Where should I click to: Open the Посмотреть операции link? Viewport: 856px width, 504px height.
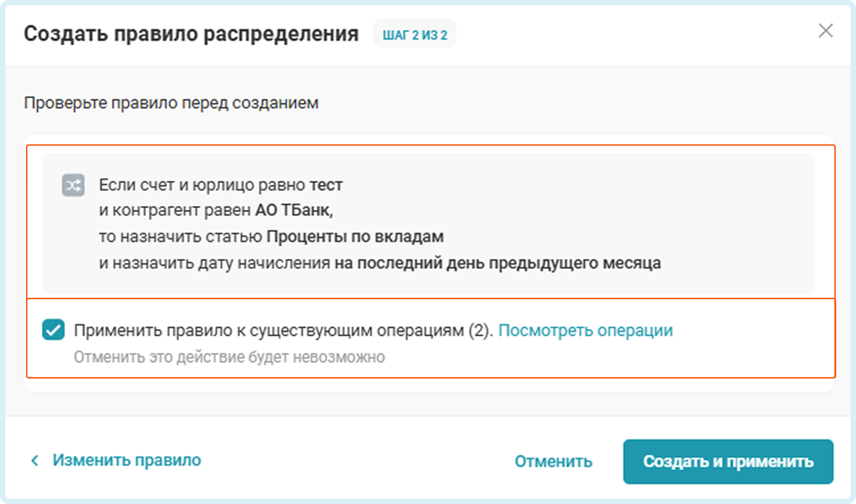click(x=585, y=330)
